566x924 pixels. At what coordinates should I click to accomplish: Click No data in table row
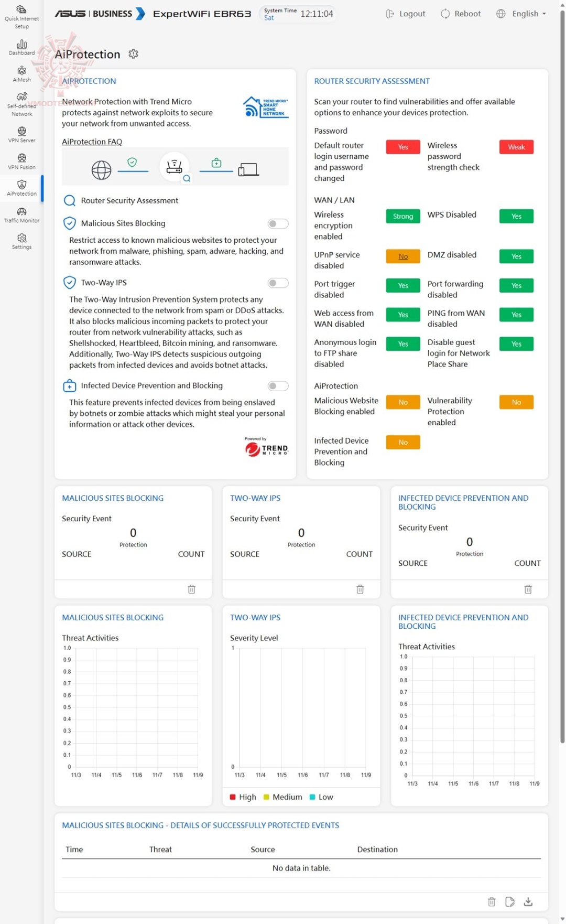(301, 868)
